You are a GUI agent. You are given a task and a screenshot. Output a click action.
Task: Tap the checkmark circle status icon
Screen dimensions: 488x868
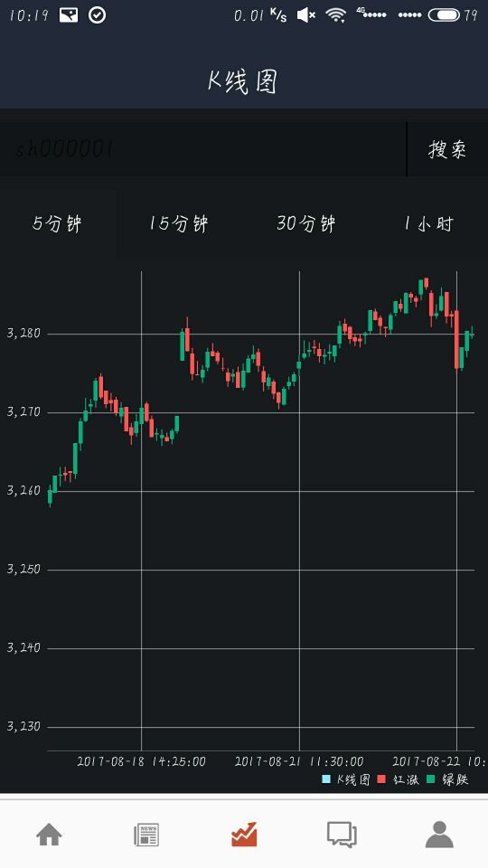tap(98, 15)
